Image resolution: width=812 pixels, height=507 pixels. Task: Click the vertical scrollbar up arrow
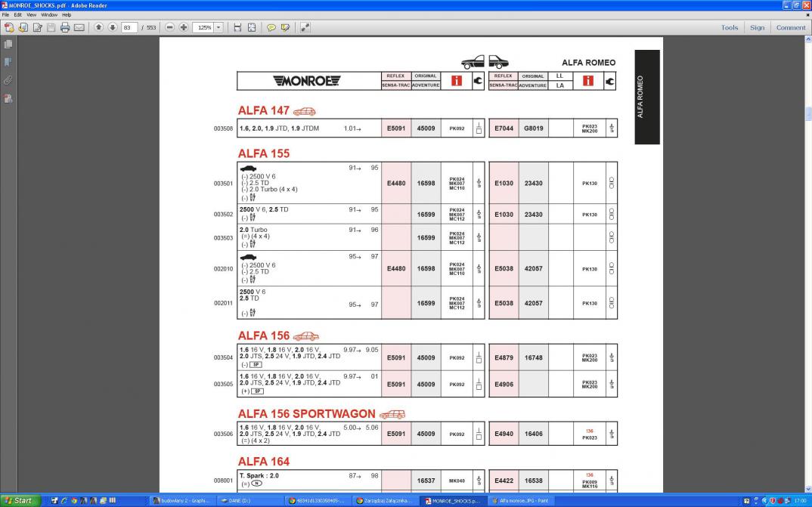[x=808, y=39]
